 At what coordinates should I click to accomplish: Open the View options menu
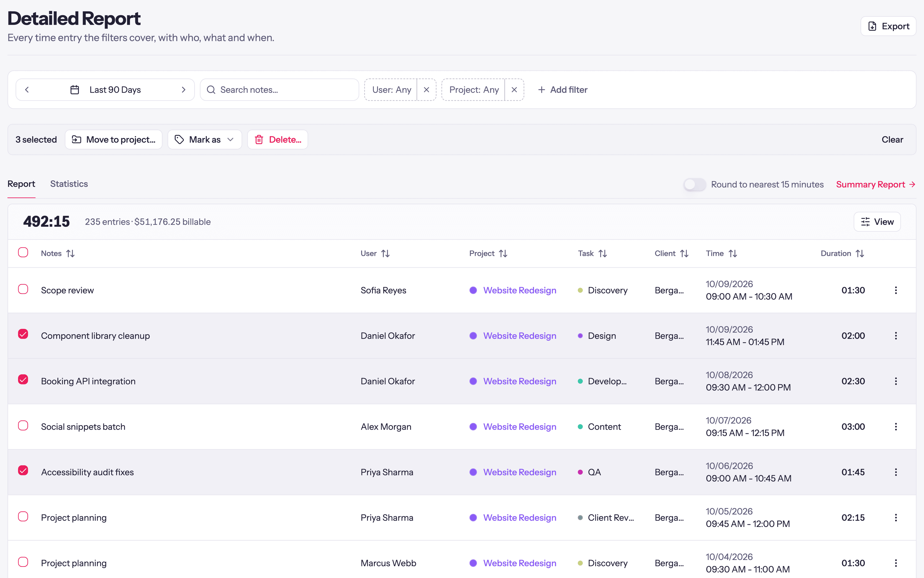tap(877, 222)
